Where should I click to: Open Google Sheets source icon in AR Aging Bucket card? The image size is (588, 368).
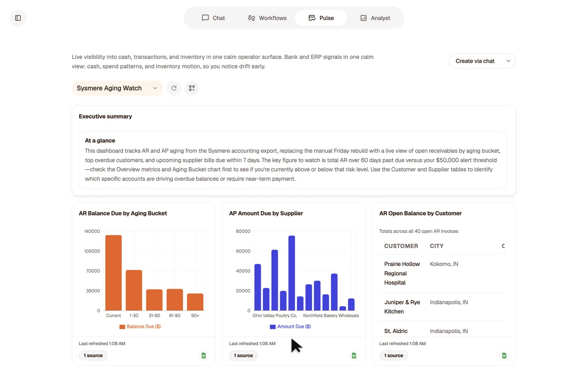point(204,355)
